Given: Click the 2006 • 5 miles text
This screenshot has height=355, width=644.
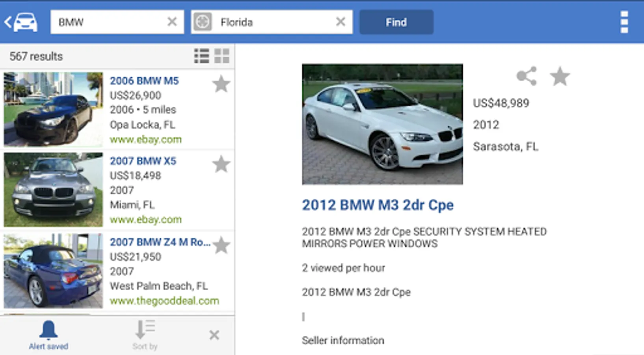Looking at the screenshot, I should pos(143,110).
